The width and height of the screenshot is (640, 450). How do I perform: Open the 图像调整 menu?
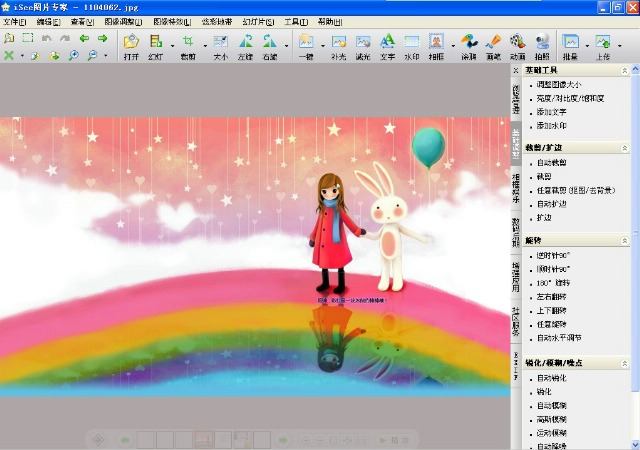(x=123, y=22)
